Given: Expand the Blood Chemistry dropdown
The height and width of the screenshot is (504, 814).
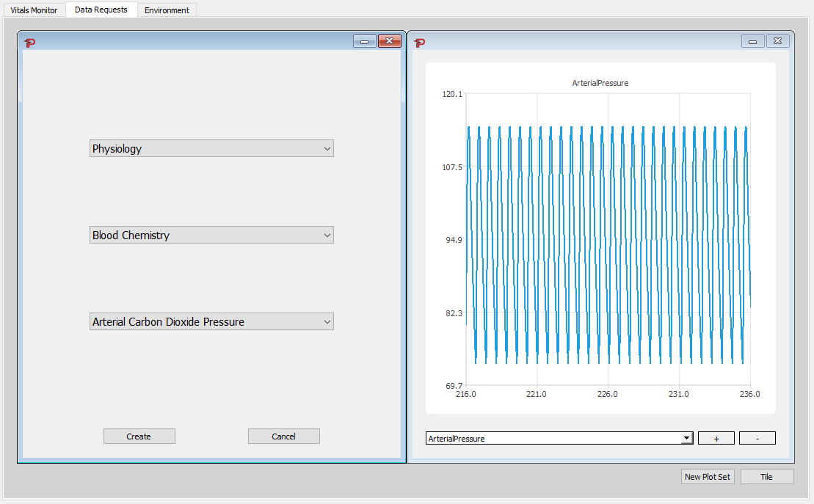Looking at the screenshot, I should [x=211, y=235].
